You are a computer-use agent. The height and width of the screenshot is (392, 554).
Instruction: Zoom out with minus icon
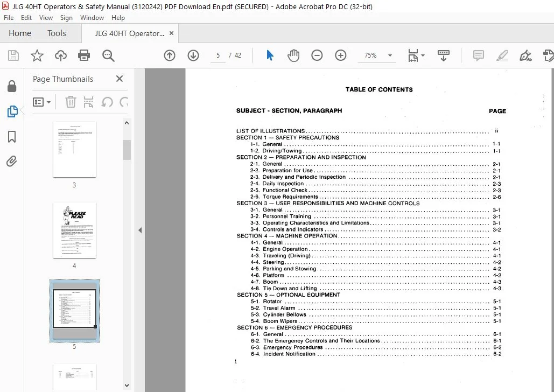point(317,55)
